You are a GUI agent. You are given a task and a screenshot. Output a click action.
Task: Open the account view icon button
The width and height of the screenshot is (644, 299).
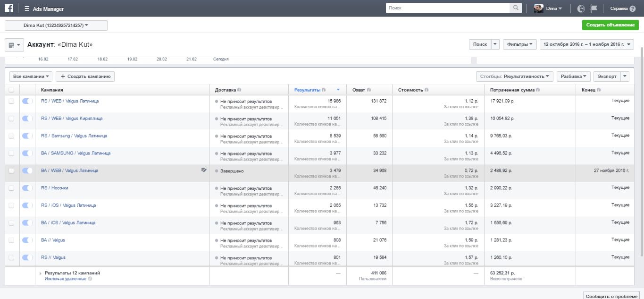click(14, 45)
